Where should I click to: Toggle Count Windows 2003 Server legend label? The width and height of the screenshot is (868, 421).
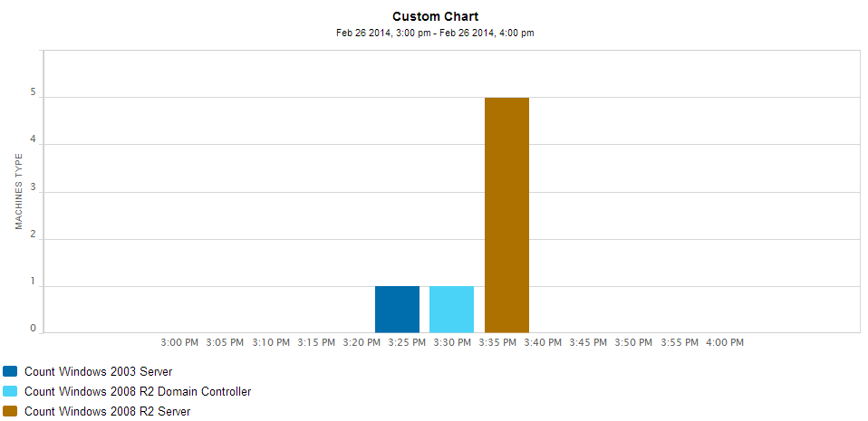coord(99,372)
